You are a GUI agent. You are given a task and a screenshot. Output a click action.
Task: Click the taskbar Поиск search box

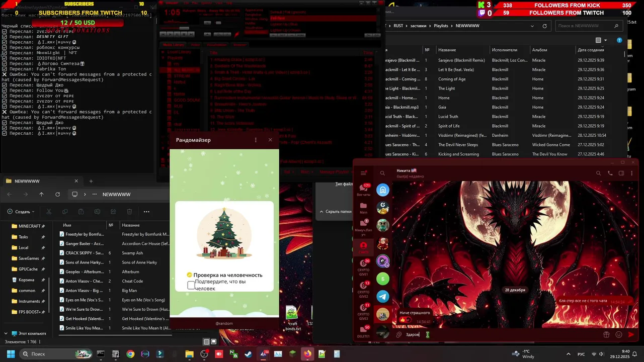click(x=56, y=354)
